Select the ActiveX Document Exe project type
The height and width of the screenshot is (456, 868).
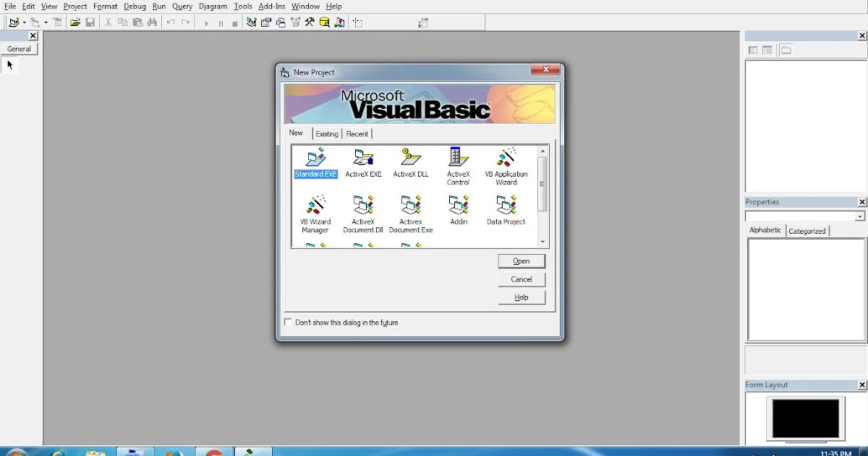pos(411,214)
